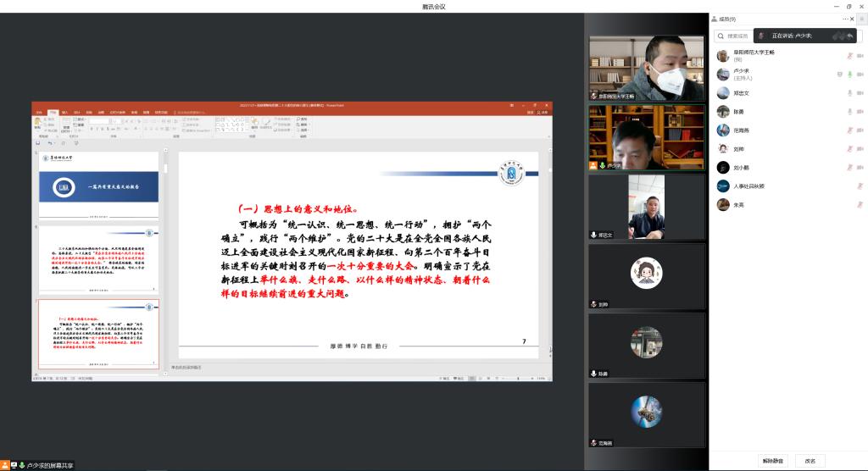Screen dimensions: 868x471
Task: Toggle microphone icon for 阜阳师范大学王畅
Action: coord(849,56)
